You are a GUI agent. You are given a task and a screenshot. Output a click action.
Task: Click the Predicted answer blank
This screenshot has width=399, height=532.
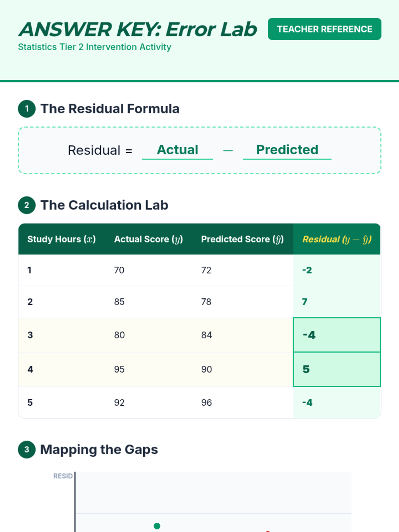pyautogui.click(x=287, y=150)
